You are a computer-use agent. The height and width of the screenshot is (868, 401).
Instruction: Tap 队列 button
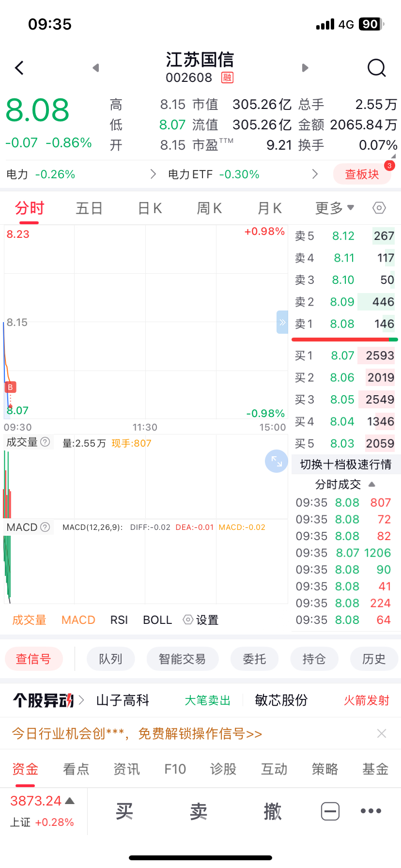pos(110,659)
